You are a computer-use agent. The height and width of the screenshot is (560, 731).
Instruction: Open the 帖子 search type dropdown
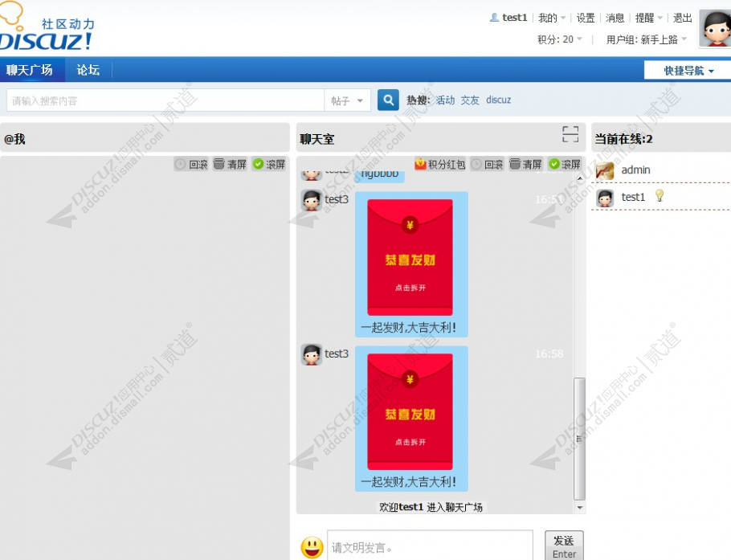coord(347,100)
